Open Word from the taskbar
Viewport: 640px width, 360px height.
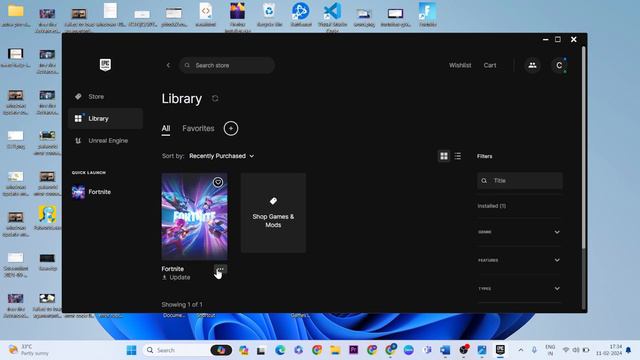pyautogui.click(x=445, y=350)
